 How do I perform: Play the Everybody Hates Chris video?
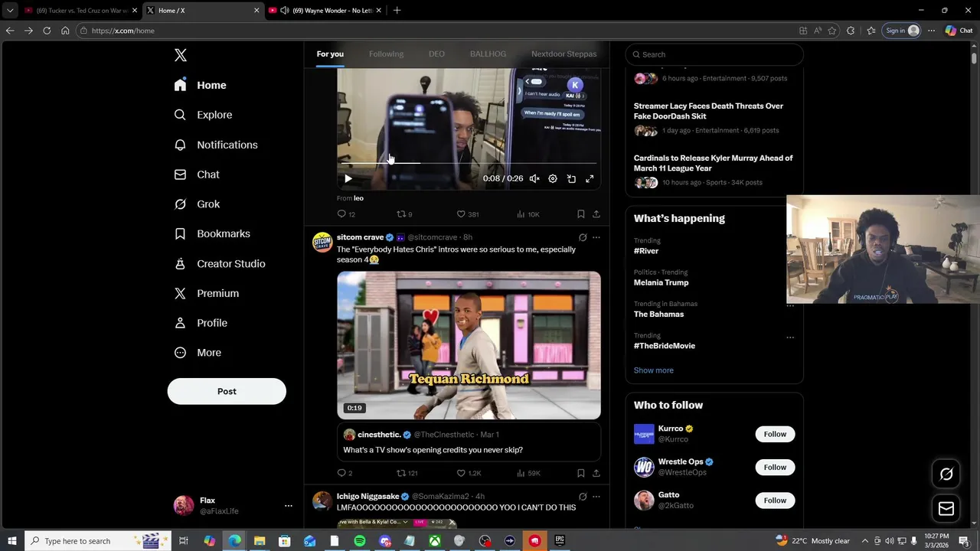click(469, 345)
